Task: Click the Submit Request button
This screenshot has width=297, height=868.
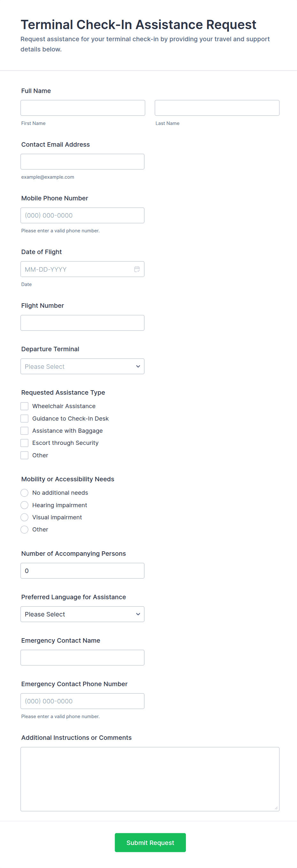Action: click(x=150, y=842)
